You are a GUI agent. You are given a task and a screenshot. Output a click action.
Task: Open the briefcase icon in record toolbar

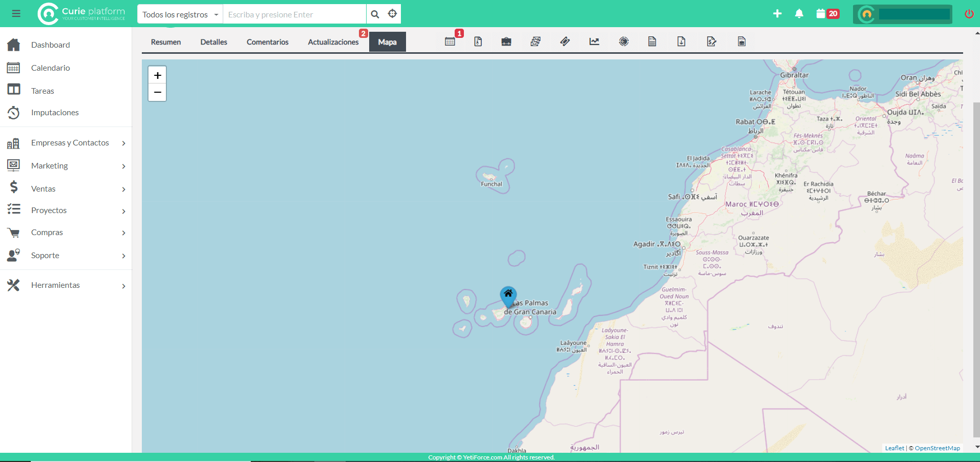point(506,42)
